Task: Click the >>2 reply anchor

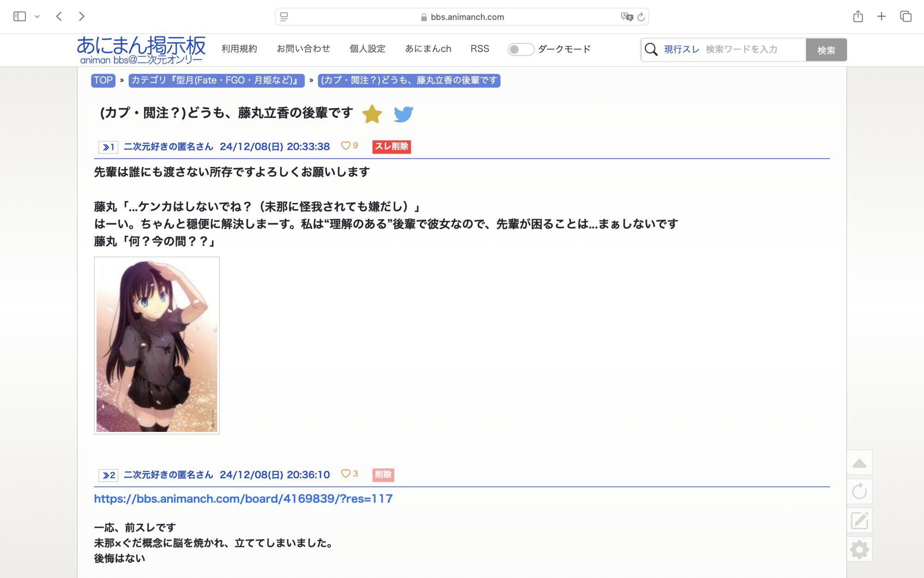Action: click(x=109, y=475)
